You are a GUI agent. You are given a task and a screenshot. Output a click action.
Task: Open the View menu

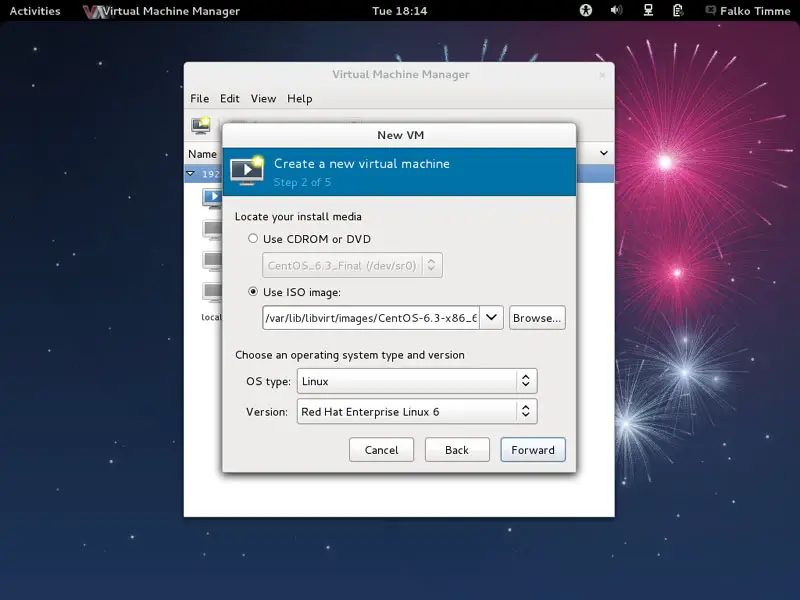263,98
